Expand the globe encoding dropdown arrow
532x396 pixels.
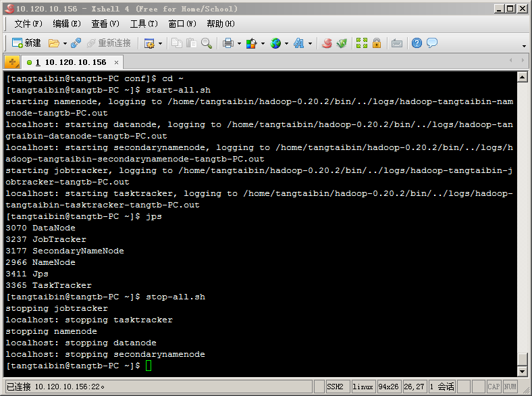[x=286, y=43]
